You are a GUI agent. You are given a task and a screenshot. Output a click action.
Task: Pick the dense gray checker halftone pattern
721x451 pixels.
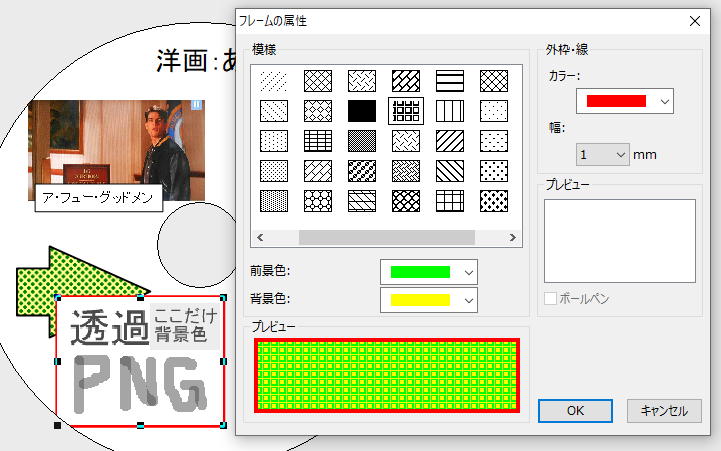pos(362,141)
